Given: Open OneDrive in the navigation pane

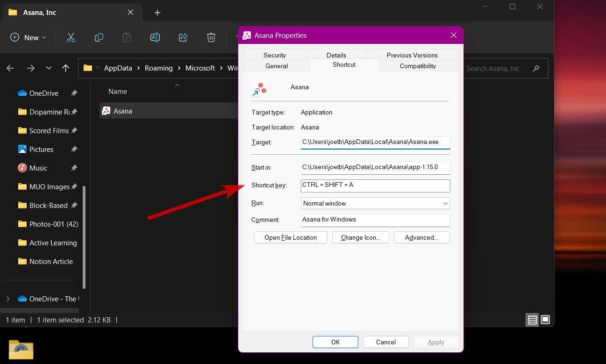Looking at the screenshot, I should pos(43,93).
